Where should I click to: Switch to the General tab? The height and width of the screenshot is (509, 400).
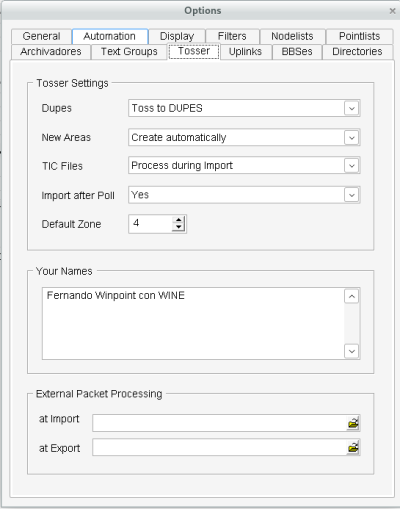(x=41, y=36)
